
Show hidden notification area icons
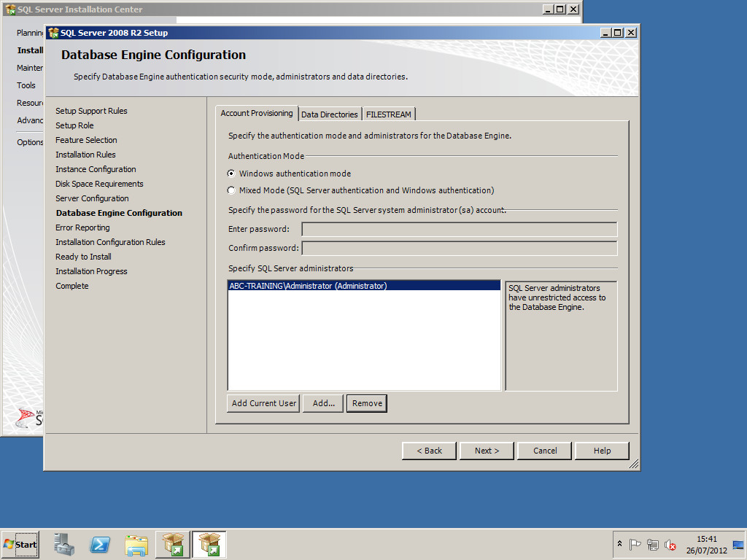point(619,544)
